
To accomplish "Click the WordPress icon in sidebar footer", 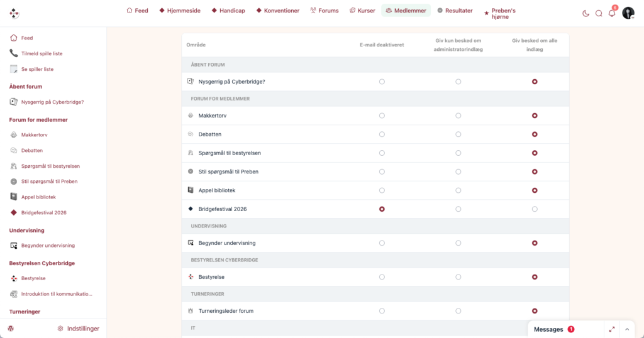I will click(11, 329).
